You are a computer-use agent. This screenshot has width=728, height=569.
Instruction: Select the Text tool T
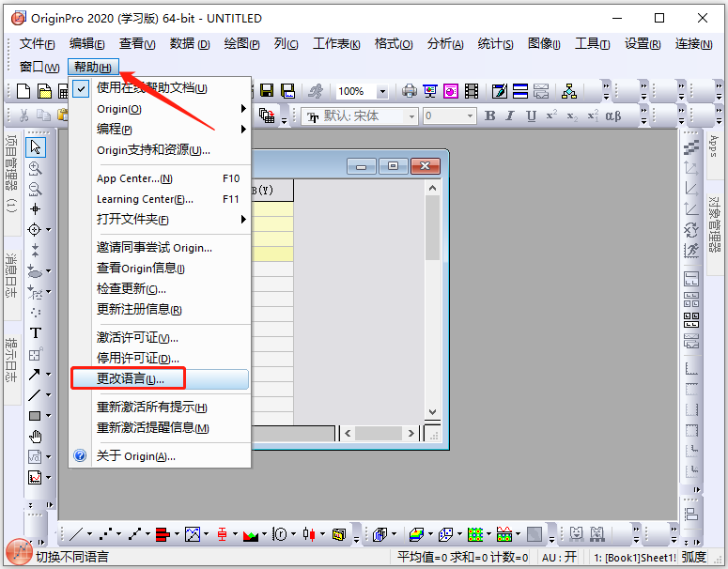coord(36,332)
